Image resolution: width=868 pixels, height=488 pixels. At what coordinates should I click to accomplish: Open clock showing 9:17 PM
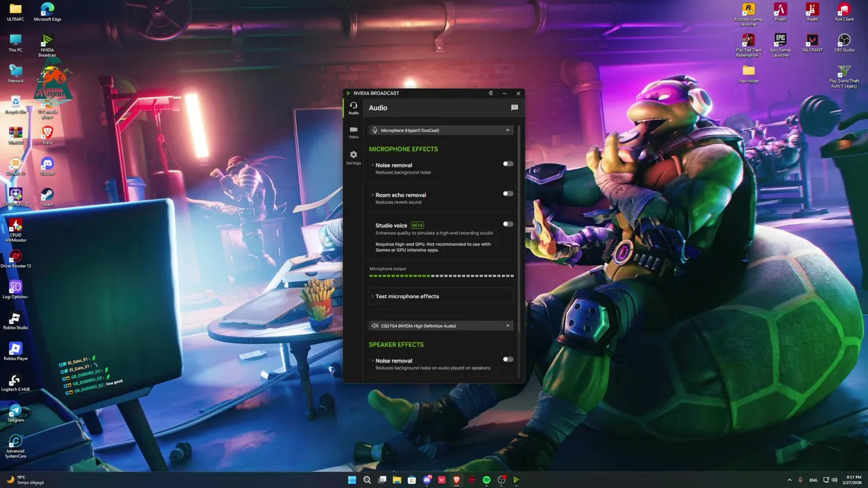click(x=853, y=480)
